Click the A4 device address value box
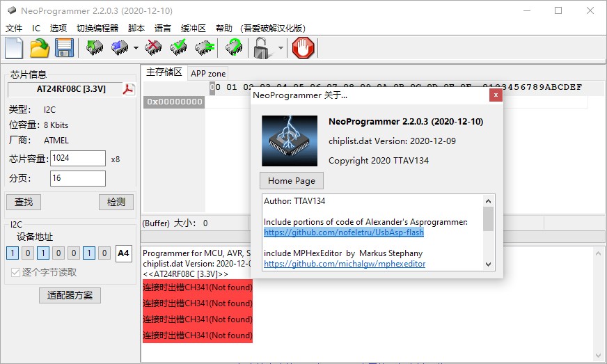This screenshot has width=607, height=364. 123,253
